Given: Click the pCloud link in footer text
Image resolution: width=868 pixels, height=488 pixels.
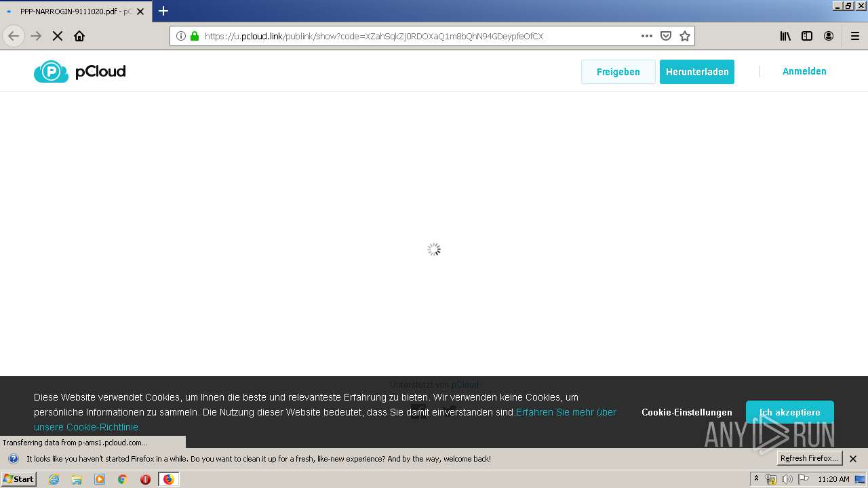Looking at the screenshot, I should 465,384.
